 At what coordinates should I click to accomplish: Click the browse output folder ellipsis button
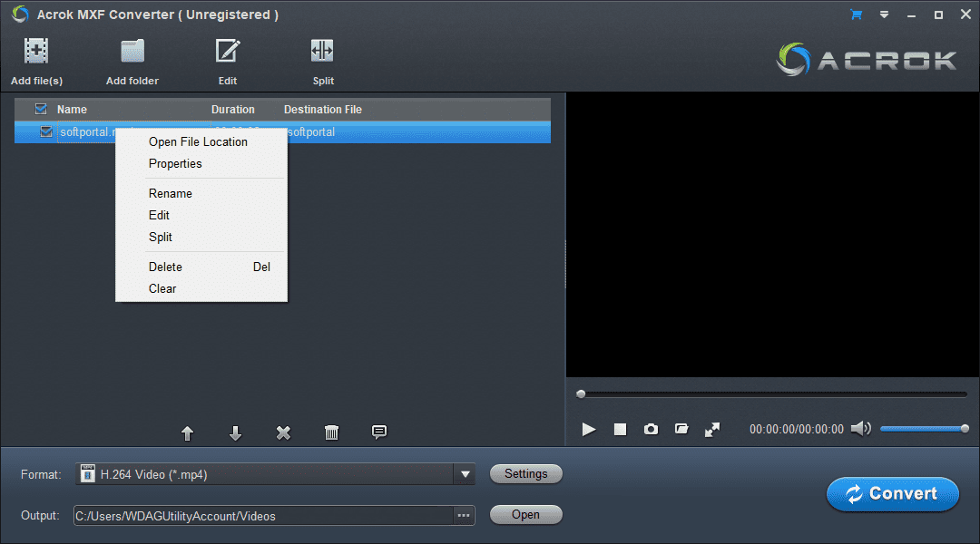(x=464, y=516)
